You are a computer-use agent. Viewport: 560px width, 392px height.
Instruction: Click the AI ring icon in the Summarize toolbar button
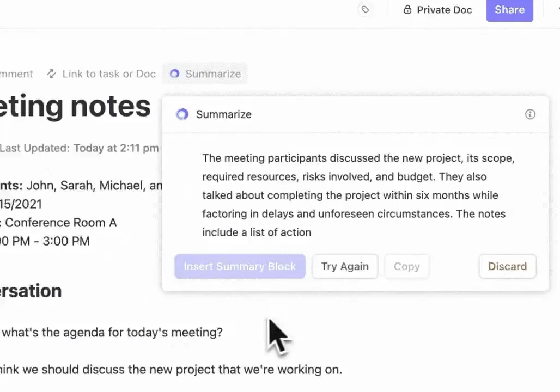pyautogui.click(x=174, y=73)
